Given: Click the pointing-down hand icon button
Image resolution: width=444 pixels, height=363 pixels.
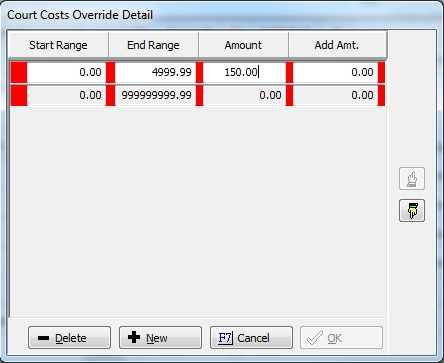Looking at the screenshot, I should click(412, 211).
